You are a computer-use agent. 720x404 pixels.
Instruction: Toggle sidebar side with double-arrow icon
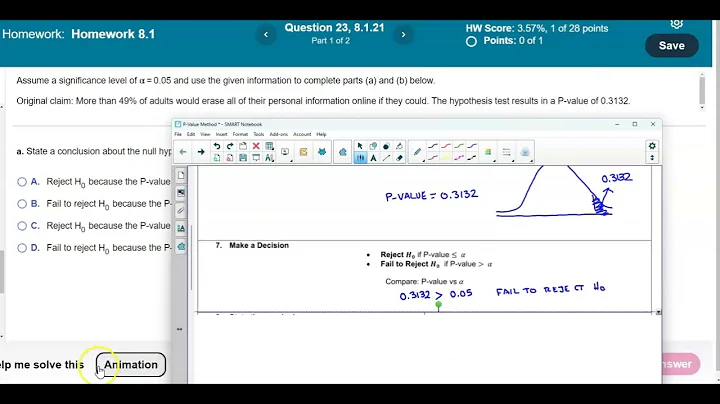tap(180, 329)
